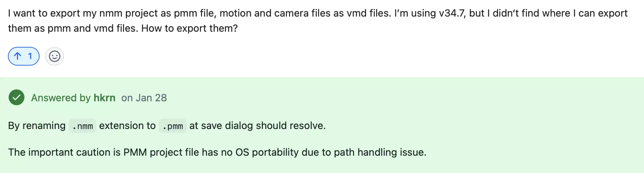Click "extension to" between the code snippets
This screenshot has height=173, width=644.
(x=127, y=126)
